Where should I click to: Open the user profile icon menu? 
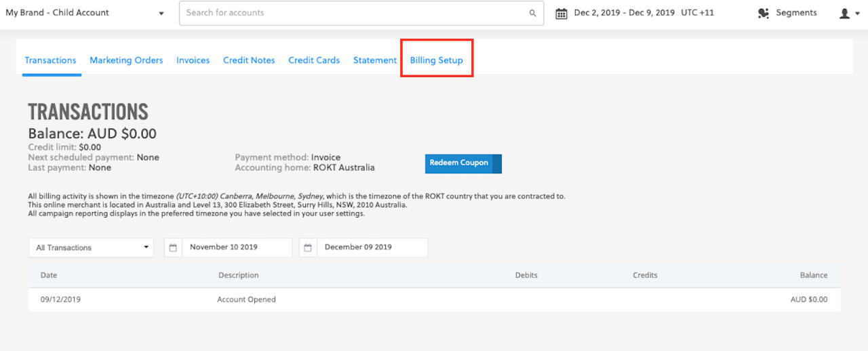click(x=844, y=13)
